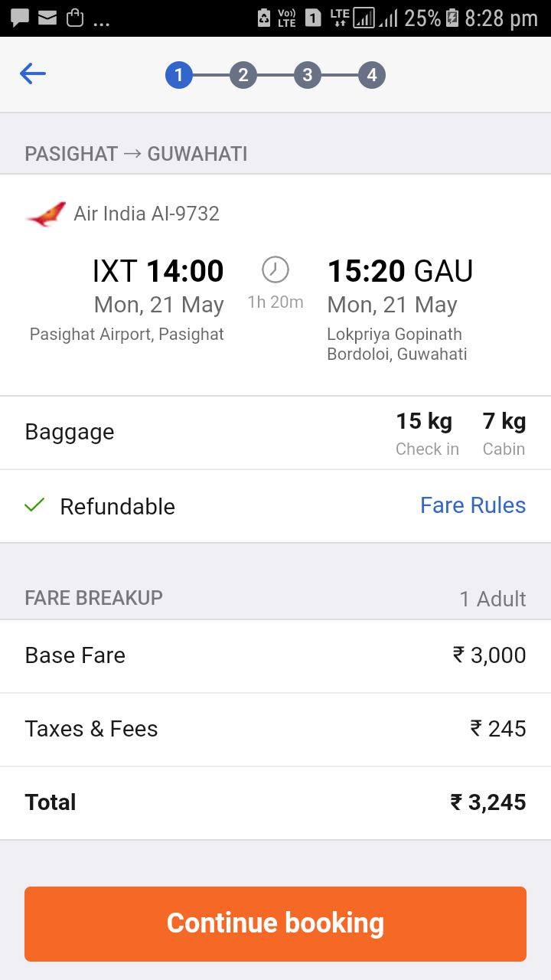
Task: Tap the Continue booking button
Action: pos(275,923)
